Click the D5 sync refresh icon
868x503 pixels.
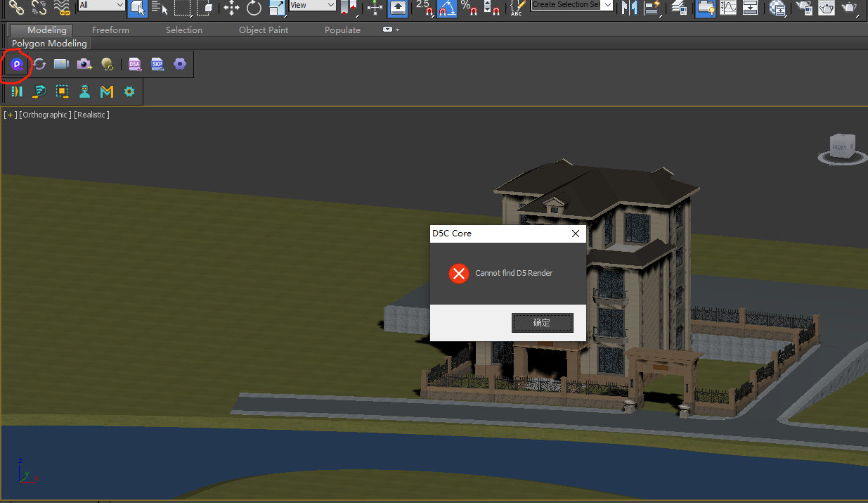pyautogui.click(x=39, y=65)
